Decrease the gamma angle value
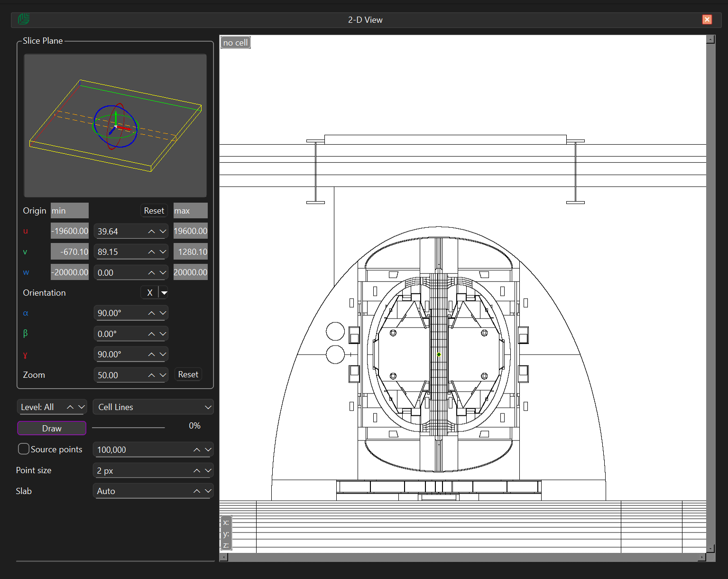This screenshot has height=579, width=728. pyautogui.click(x=163, y=355)
